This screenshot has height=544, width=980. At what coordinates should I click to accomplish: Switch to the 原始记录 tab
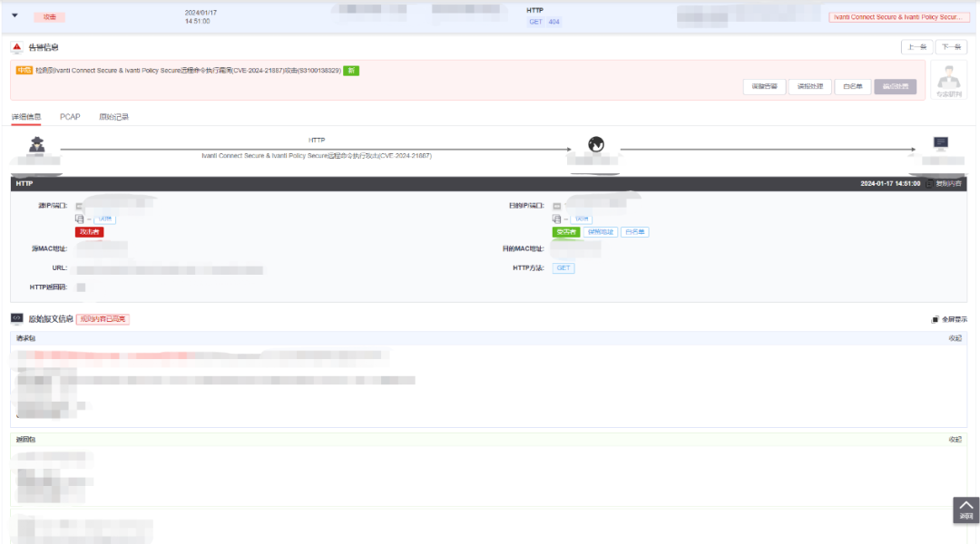(113, 117)
